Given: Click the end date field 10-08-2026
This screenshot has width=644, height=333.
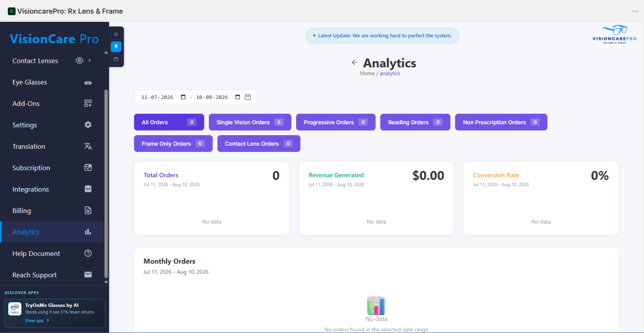Looking at the screenshot, I should coord(212,97).
